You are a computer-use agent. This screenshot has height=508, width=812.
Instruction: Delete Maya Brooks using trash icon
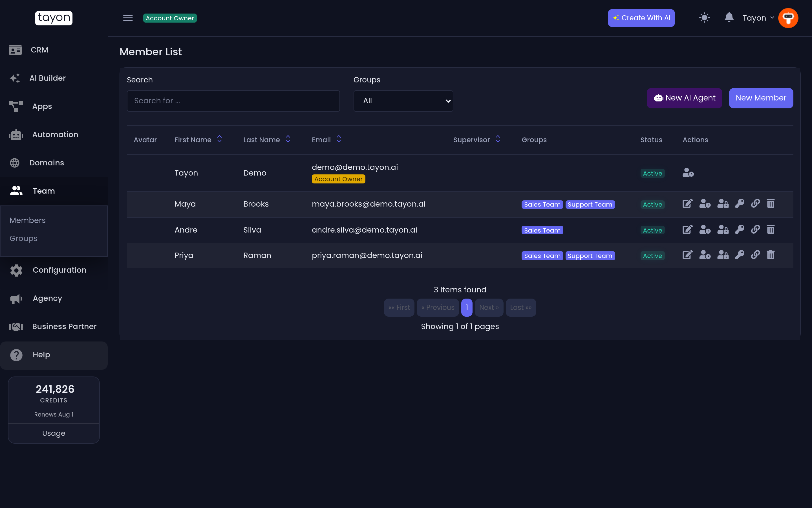tap(771, 203)
